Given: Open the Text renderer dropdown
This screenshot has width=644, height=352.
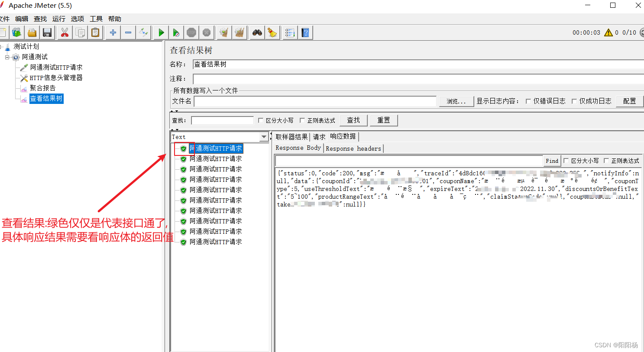Looking at the screenshot, I should (x=264, y=137).
